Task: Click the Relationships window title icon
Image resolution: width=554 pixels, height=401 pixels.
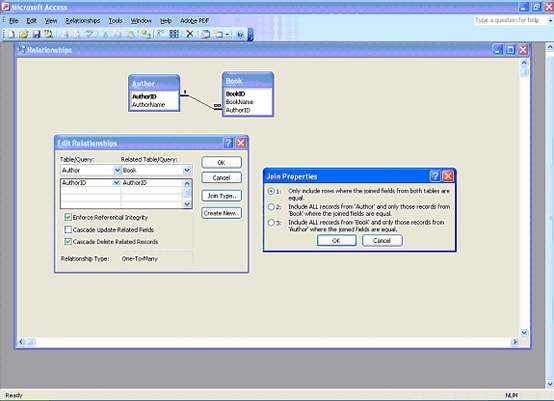Action: tap(22, 50)
